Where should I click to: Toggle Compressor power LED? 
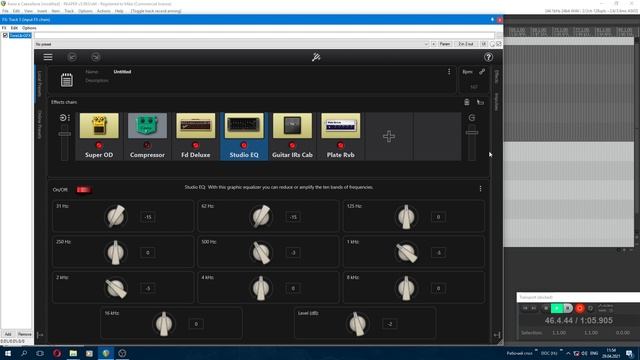tap(147, 145)
